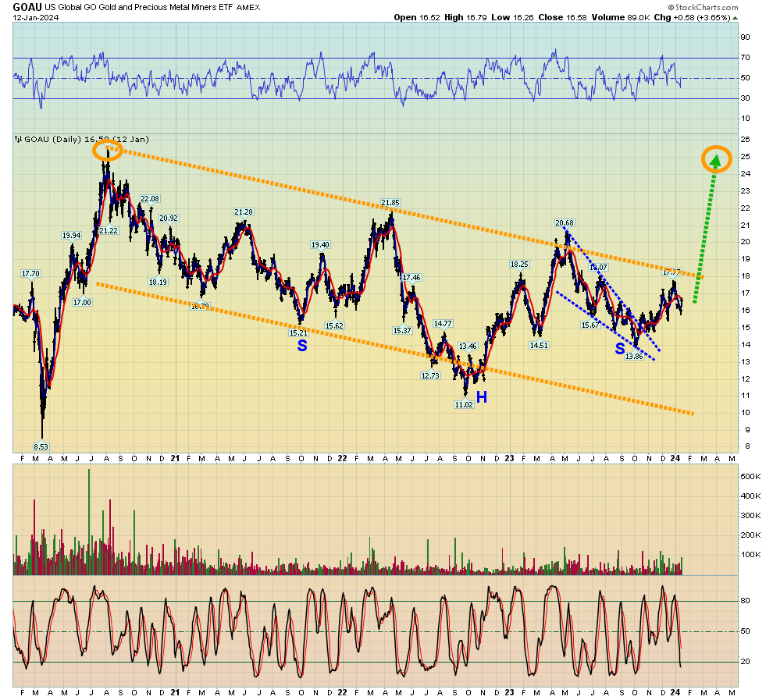Click the 500K tick on the volume axis

pos(751,476)
